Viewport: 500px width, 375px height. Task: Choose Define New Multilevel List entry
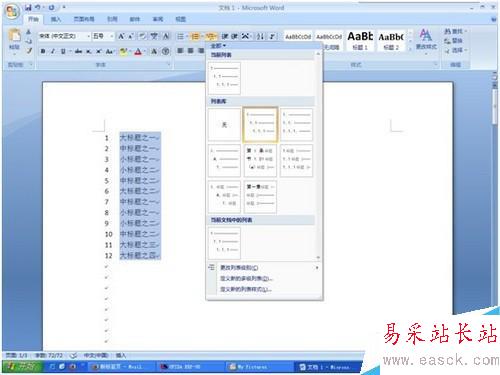coord(264,279)
